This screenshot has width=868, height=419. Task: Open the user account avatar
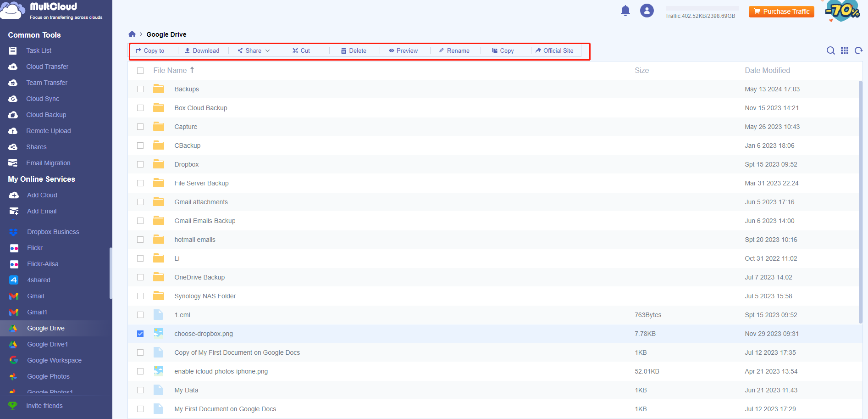pyautogui.click(x=647, y=11)
